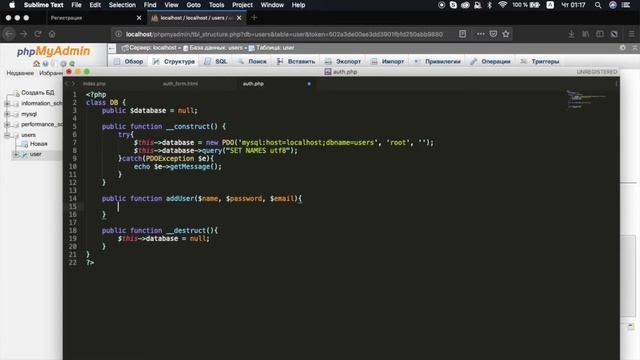Open the blue help icon under phpMyAdmin logo
This screenshot has width=640, height=360.
(x=45, y=64)
